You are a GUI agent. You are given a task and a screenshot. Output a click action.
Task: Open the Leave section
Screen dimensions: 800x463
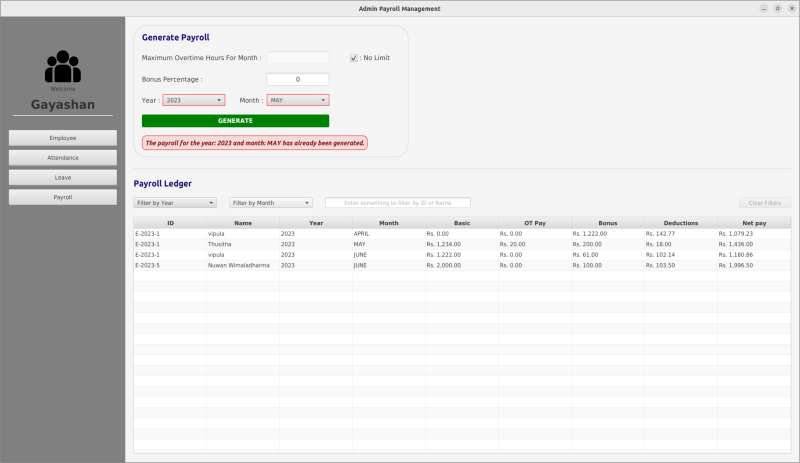pos(63,177)
